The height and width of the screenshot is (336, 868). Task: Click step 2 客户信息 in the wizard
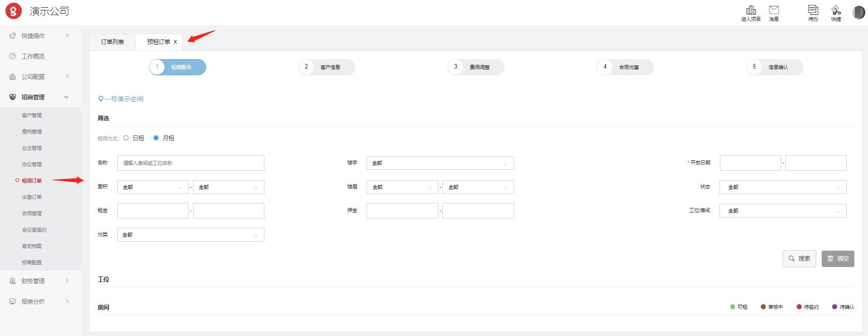[x=326, y=67]
